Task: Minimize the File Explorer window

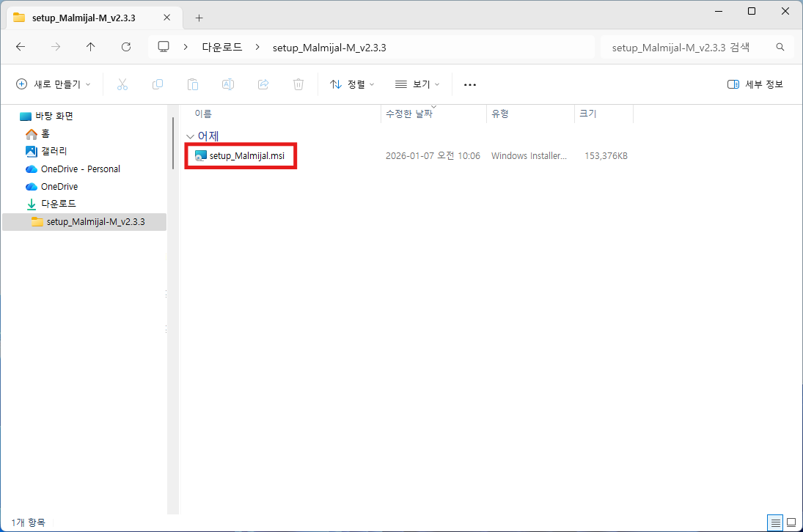Action: point(719,11)
